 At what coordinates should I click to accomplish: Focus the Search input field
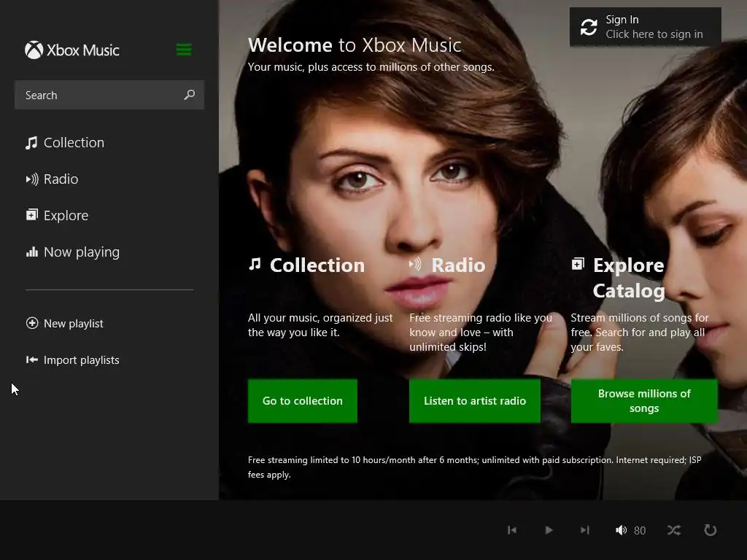coord(109,95)
